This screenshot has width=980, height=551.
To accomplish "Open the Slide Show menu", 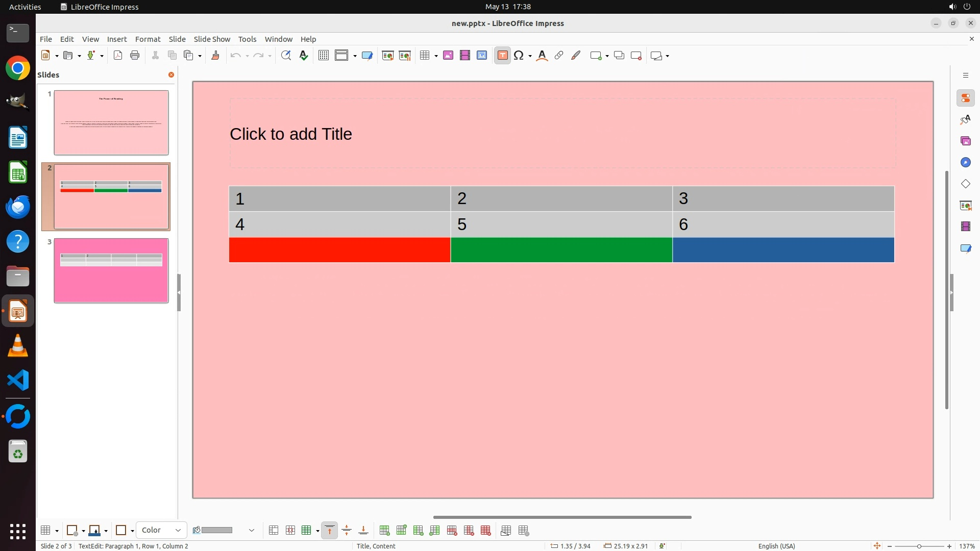I will (x=212, y=39).
